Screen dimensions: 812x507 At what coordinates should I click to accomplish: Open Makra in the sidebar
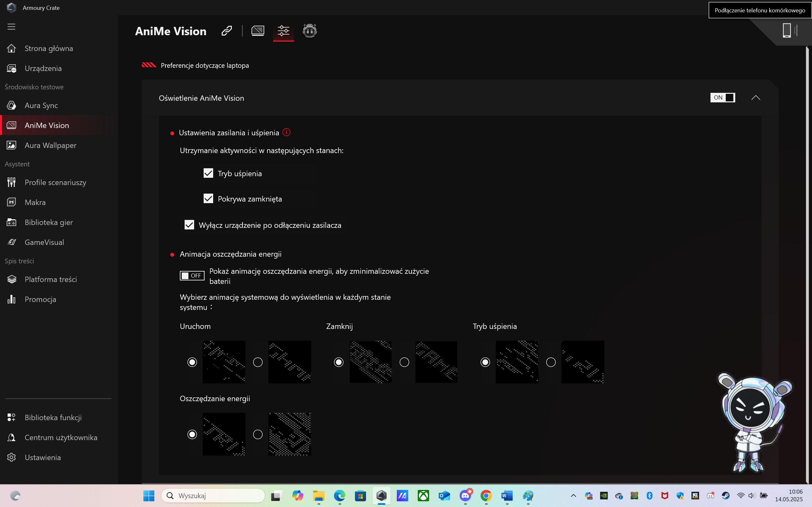(x=35, y=202)
